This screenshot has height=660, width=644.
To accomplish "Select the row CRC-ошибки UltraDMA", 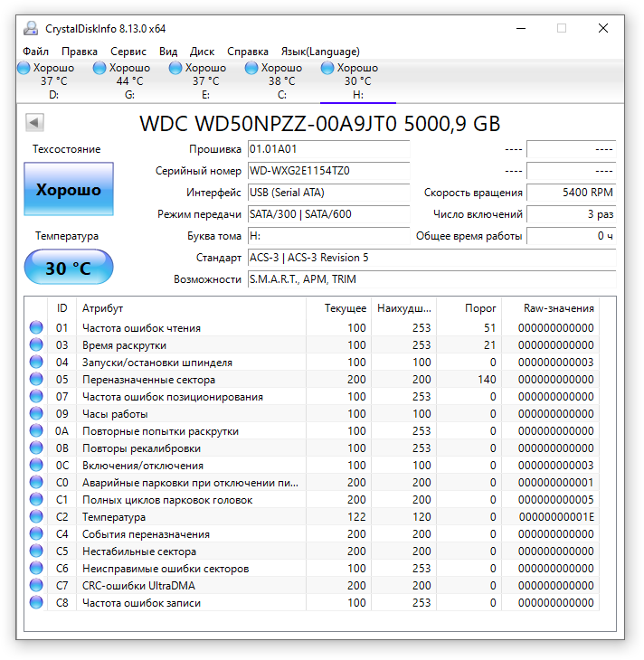I will tap(312, 585).
